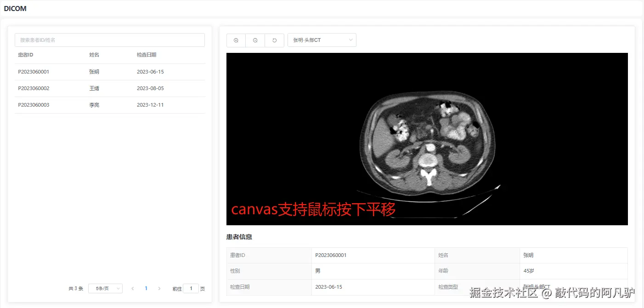Click the CT scan image canvas
The height and width of the screenshot is (308, 644).
(x=427, y=139)
